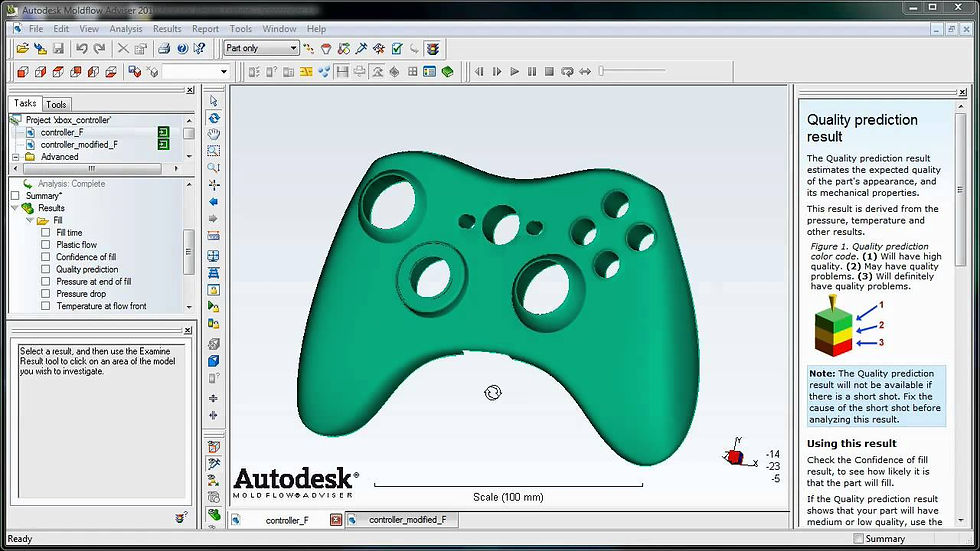The height and width of the screenshot is (551, 980).
Task: Click the traffic light results adviser icon
Action: [432, 48]
